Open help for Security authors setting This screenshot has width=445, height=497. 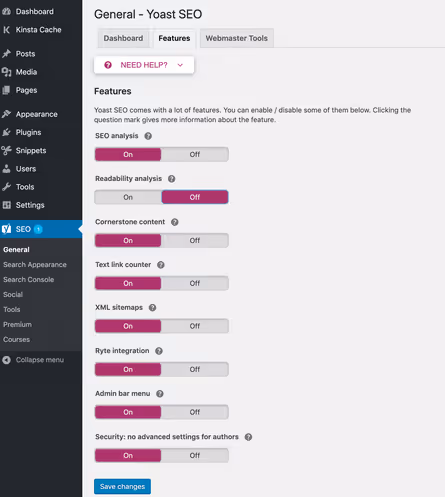tap(248, 437)
